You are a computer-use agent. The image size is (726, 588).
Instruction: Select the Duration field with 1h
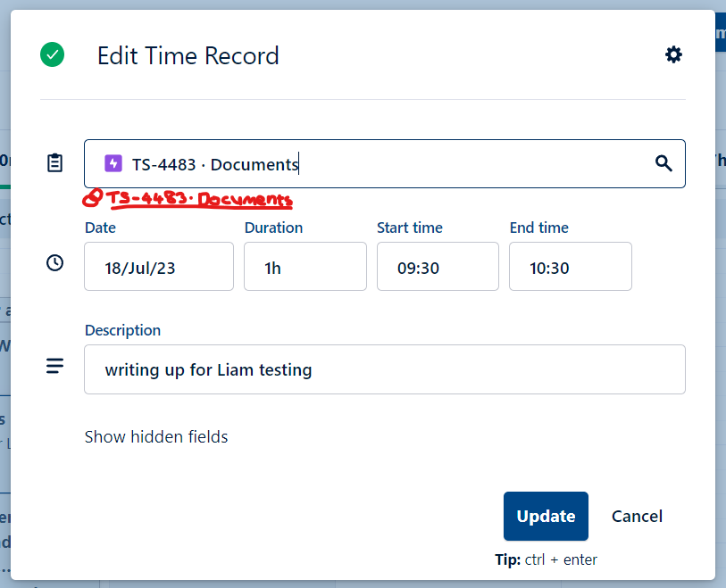pyautogui.click(x=305, y=267)
